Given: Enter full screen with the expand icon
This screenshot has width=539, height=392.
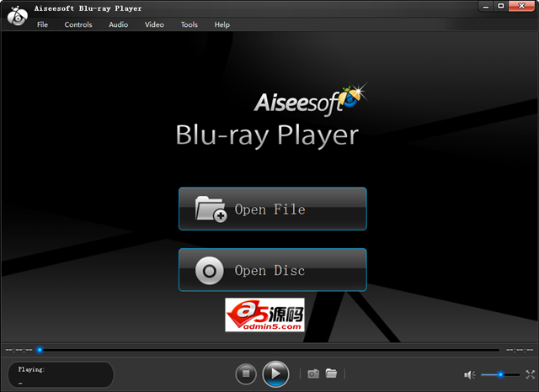Looking at the screenshot, I should 530,374.
